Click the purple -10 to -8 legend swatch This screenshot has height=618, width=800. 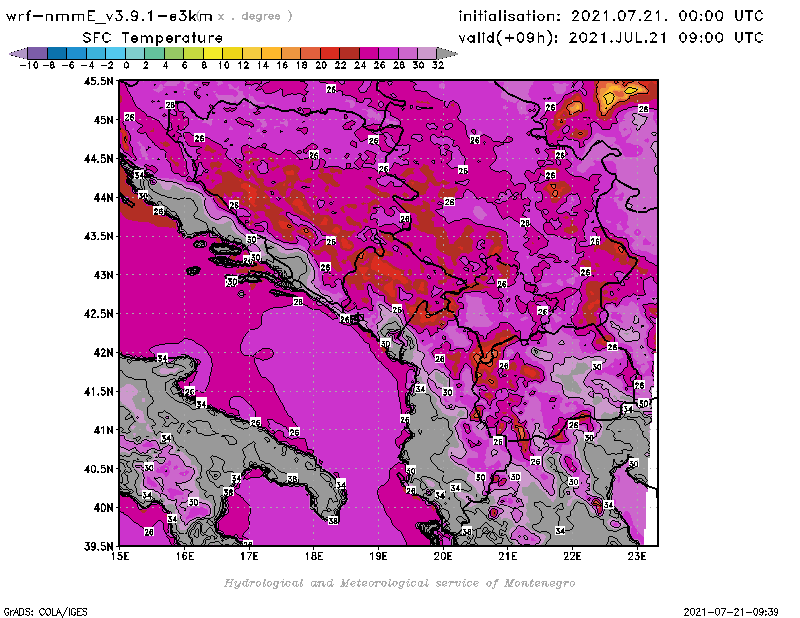pyautogui.click(x=38, y=53)
